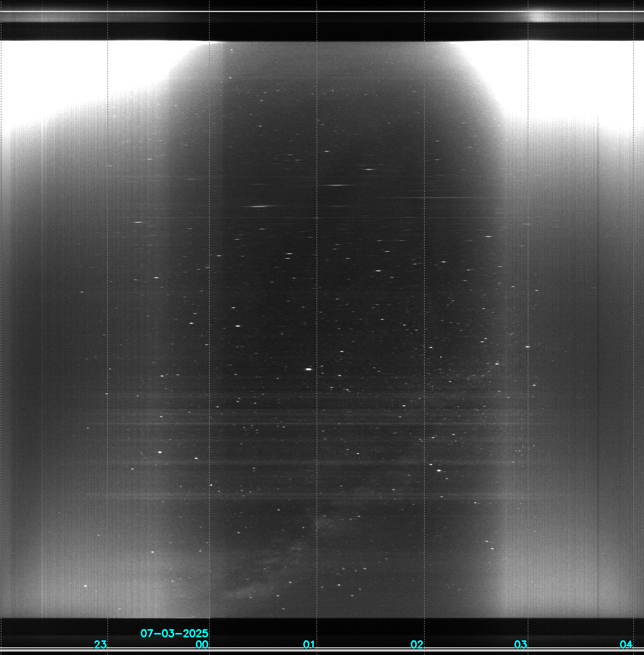Click the date label 07-03-2025

coord(174,633)
